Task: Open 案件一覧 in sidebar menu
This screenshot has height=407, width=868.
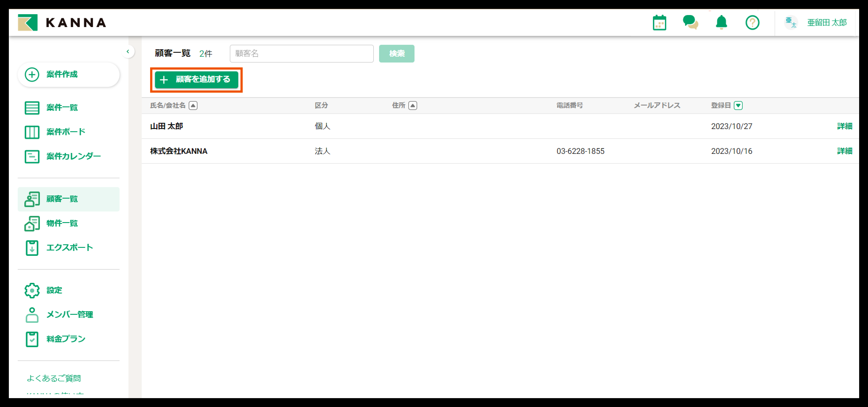Action: (x=62, y=108)
